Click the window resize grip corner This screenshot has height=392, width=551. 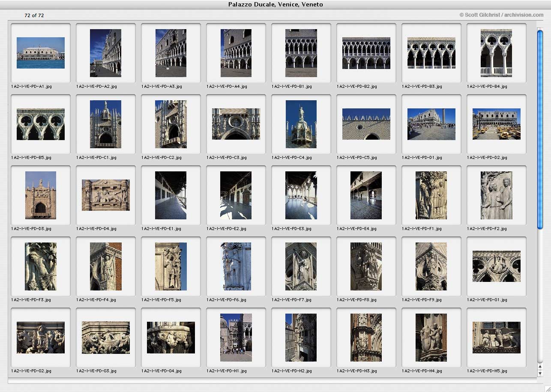point(547,388)
